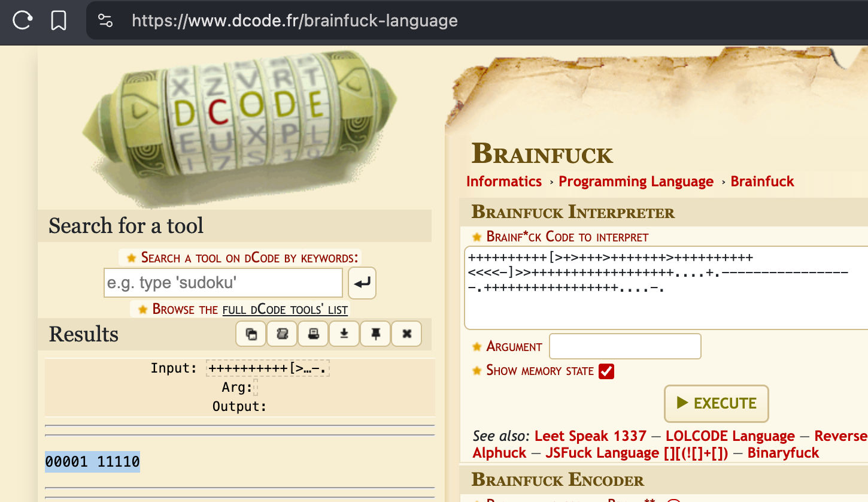Click the URL address bar text
The image size is (868, 502).
(295, 21)
